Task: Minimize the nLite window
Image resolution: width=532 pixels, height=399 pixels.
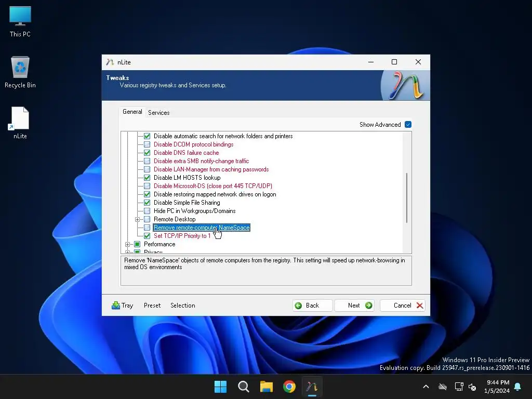Action: [371, 62]
